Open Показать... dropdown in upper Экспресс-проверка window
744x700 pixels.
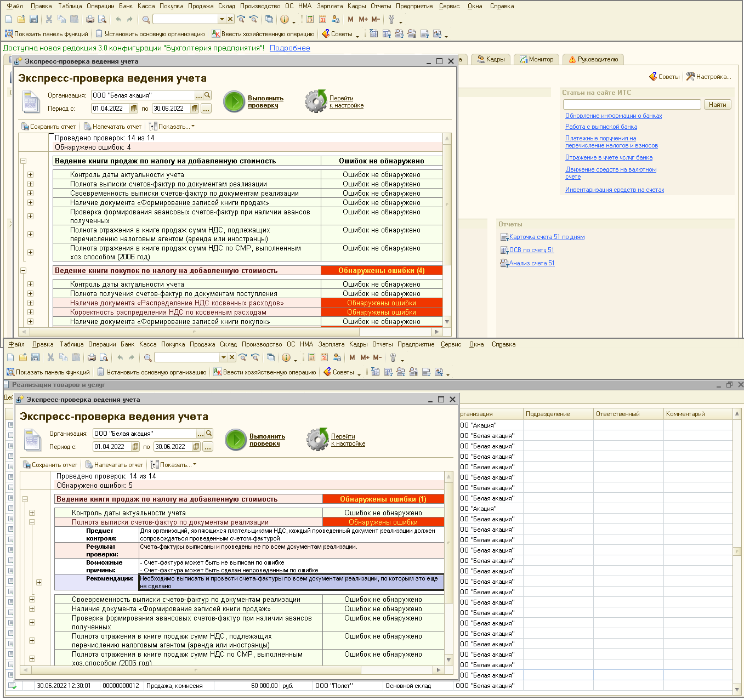tap(172, 127)
